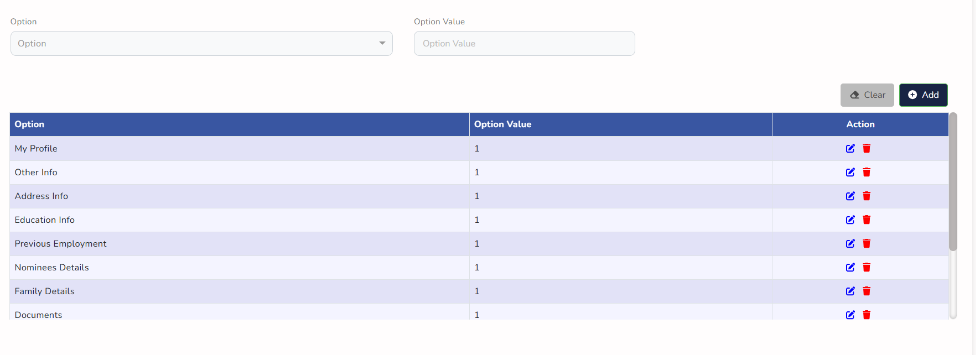
Task: Delete the Other Info entry
Action: pos(867,172)
